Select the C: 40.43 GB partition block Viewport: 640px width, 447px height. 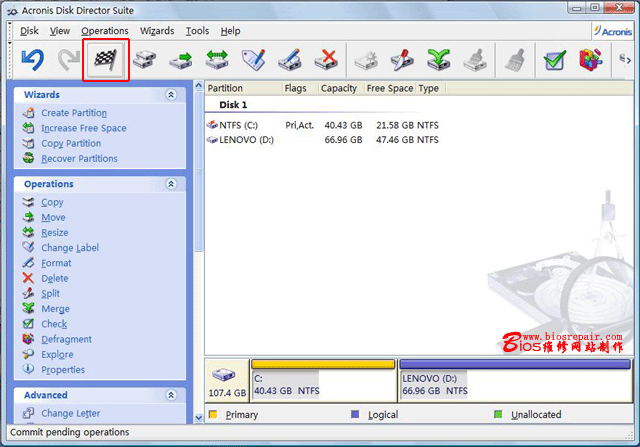[323, 380]
